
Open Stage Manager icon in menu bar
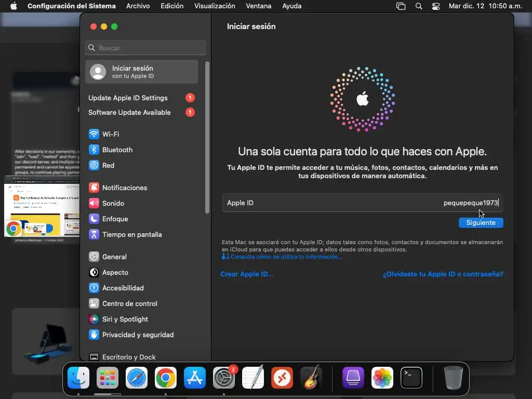pos(401,6)
